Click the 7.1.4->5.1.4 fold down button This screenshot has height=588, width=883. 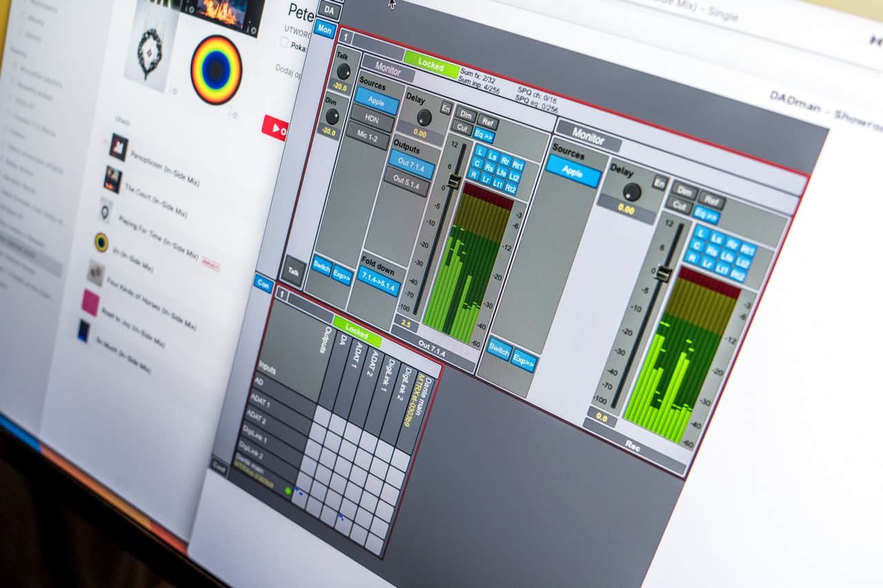tap(379, 283)
